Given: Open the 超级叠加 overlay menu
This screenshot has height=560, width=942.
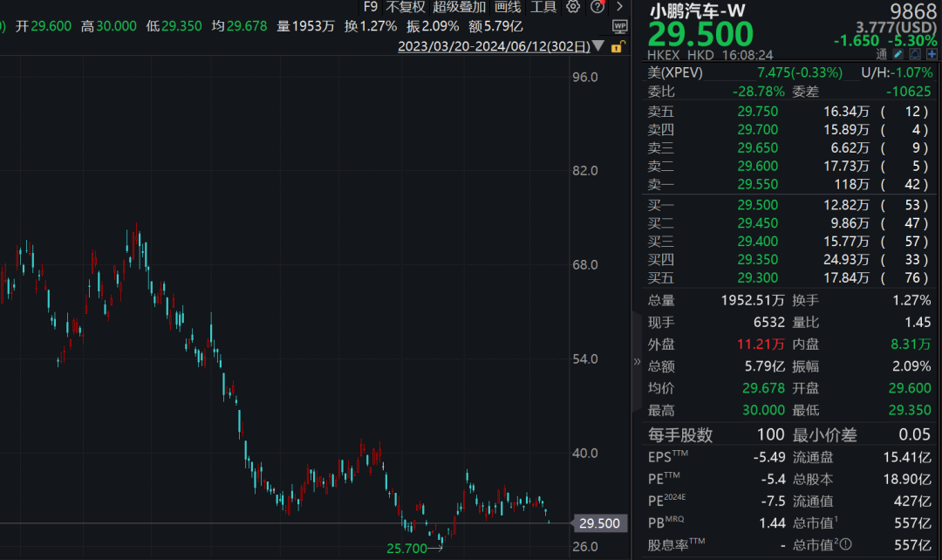Looking at the screenshot, I should click(459, 7).
